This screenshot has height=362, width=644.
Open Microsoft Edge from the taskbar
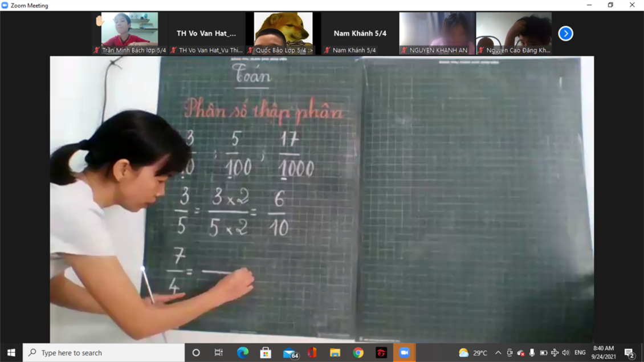click(242, 353)
